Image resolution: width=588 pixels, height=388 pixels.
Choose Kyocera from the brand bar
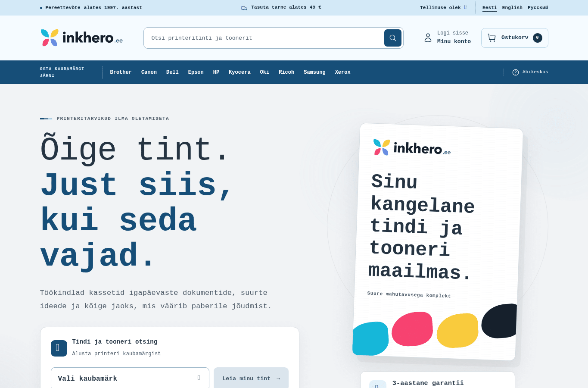click(x=240, y=72)
